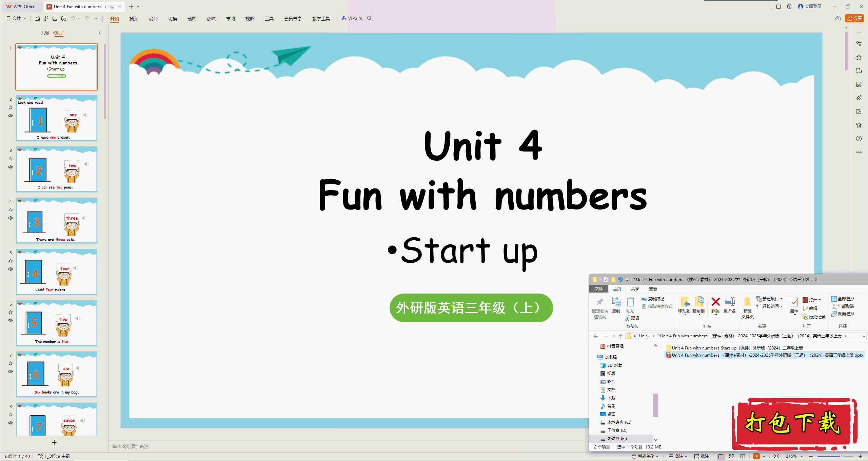Click the Design tab in ribbon

click(152, 18)
